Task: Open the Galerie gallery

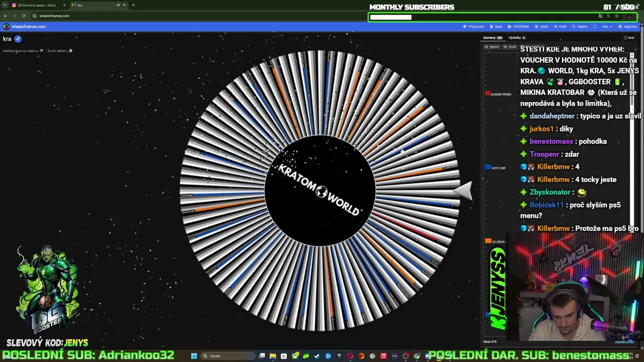Action: pos(580,27)
